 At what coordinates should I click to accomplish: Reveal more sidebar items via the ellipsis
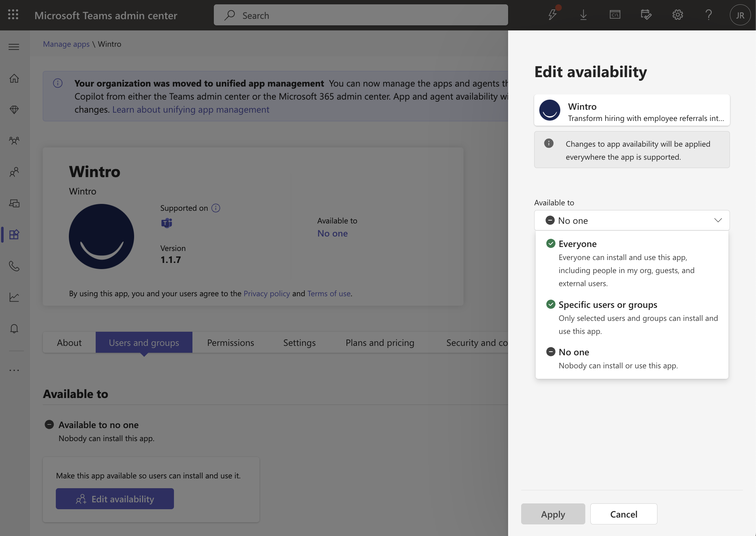[x=14, y=370]
